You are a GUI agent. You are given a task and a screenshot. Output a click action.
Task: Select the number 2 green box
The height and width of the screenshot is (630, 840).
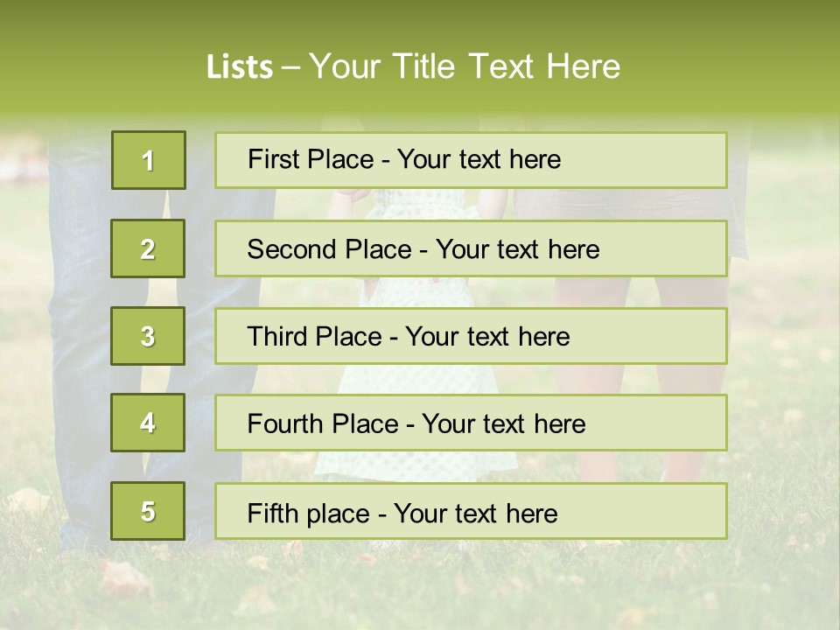[x=148, y=248]
